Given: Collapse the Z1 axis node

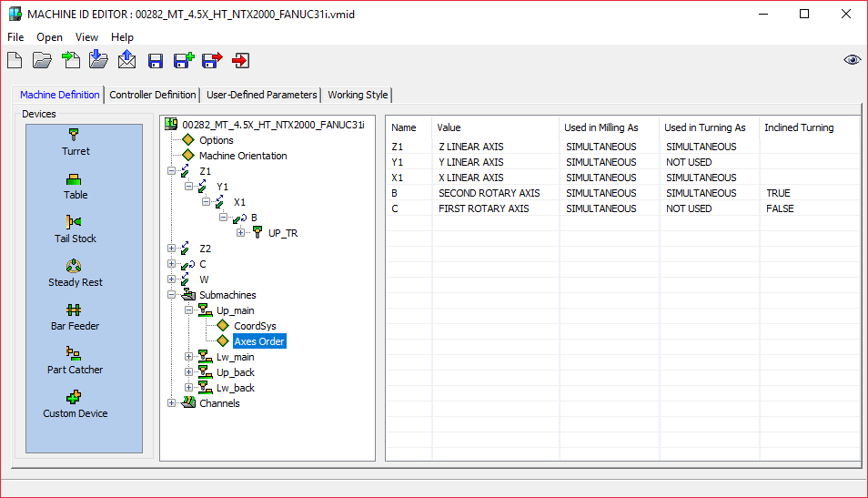Looking at the screenshot, I should (x=172, y=170).
